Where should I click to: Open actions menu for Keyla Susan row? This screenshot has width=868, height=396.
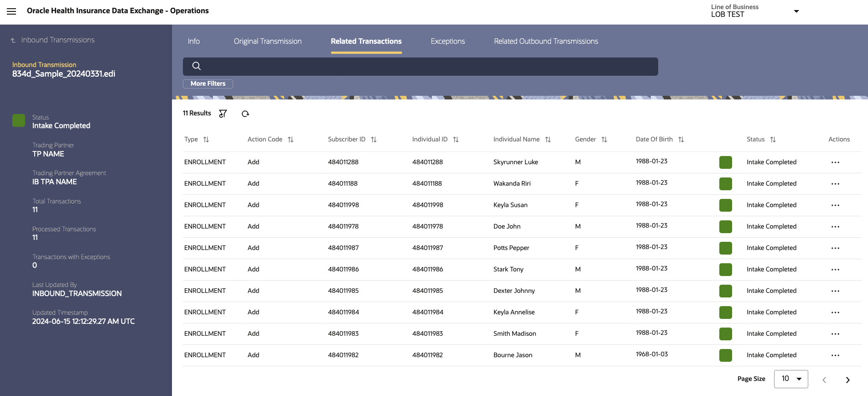[835, 205]
